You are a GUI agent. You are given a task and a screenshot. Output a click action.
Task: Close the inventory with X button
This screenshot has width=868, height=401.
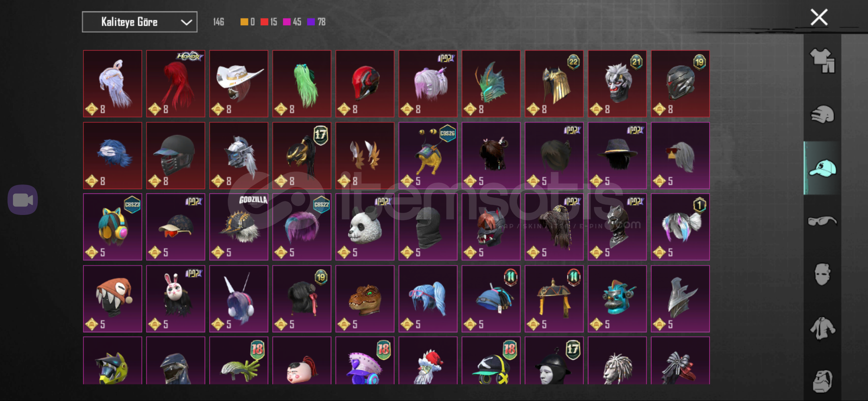[819, 17]
